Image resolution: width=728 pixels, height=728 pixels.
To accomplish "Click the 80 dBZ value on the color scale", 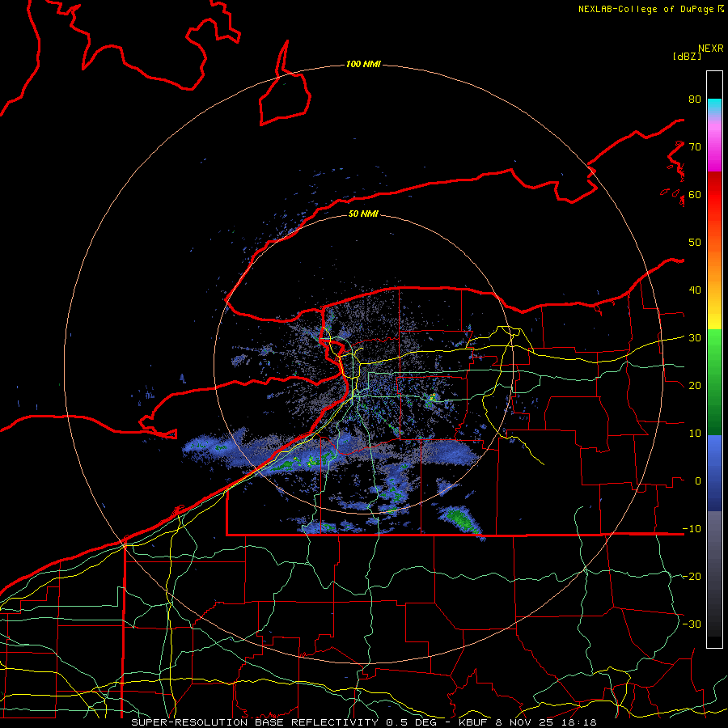I will (x=695, y=99).
